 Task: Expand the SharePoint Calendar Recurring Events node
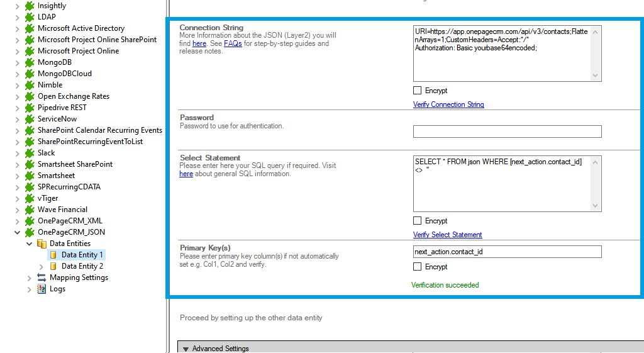click(x=17, y=131)
